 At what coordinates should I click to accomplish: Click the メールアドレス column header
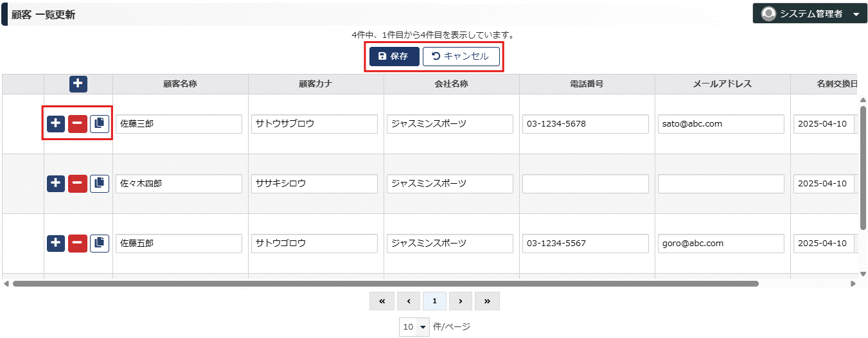pos(722,84)
